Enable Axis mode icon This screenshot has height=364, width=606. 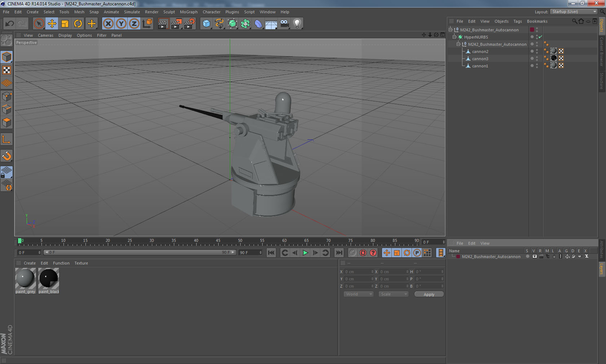6,139
